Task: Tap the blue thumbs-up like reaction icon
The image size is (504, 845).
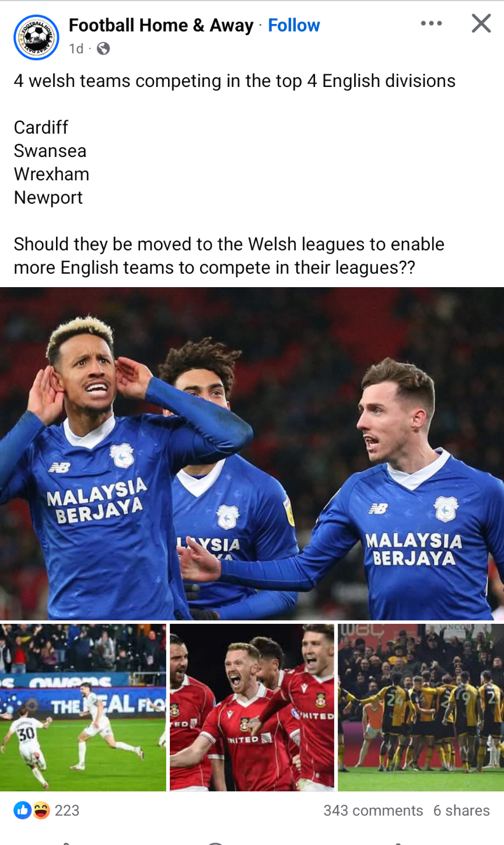Action: point(23,810)
